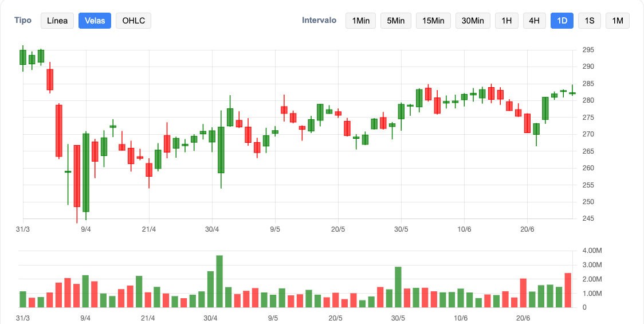Screen dimensions: 644x324
Task: Click the 10/6 date label on price chart
Action: [464, 229]
